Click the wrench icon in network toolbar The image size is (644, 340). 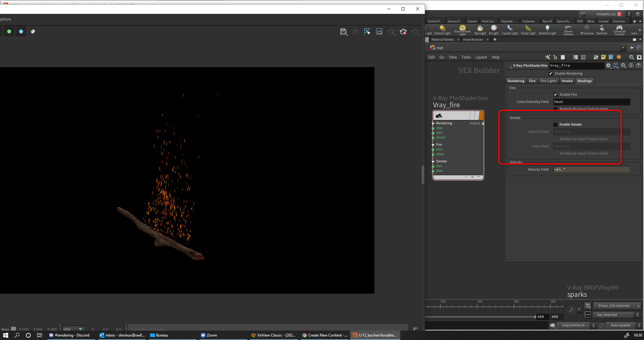point(547,57)
